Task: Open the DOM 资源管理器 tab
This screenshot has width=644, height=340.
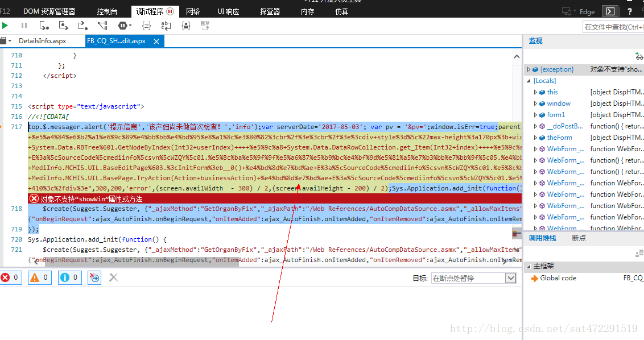Action: [x=49, y=11]
